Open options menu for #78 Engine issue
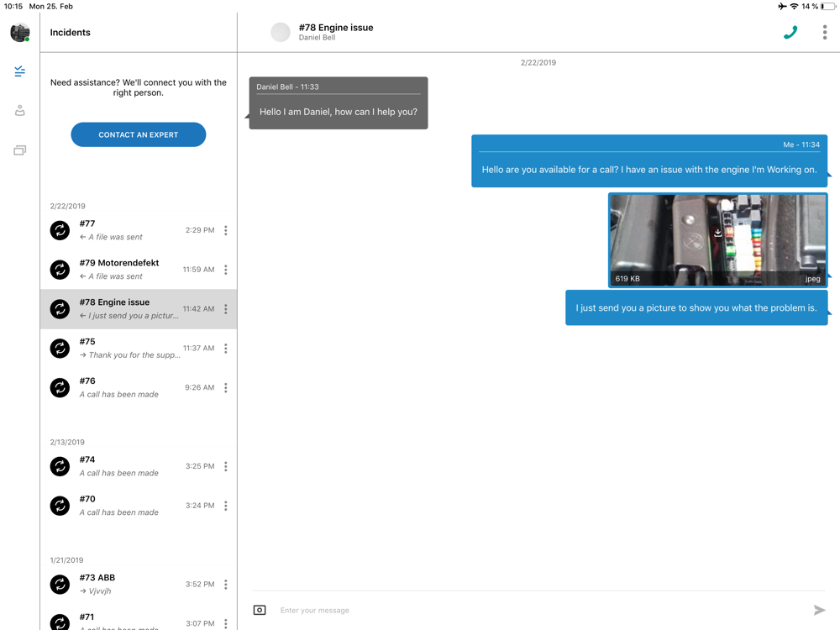This screenshot has height=630, width=840. 225,309
